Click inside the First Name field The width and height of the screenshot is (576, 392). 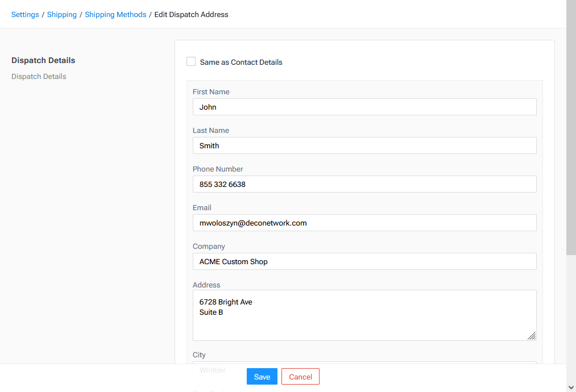(364, 107)
